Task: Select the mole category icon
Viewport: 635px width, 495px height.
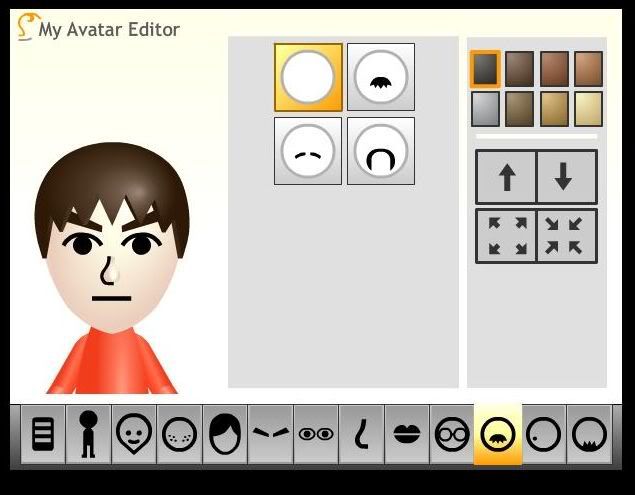Action: pos(543,435)
